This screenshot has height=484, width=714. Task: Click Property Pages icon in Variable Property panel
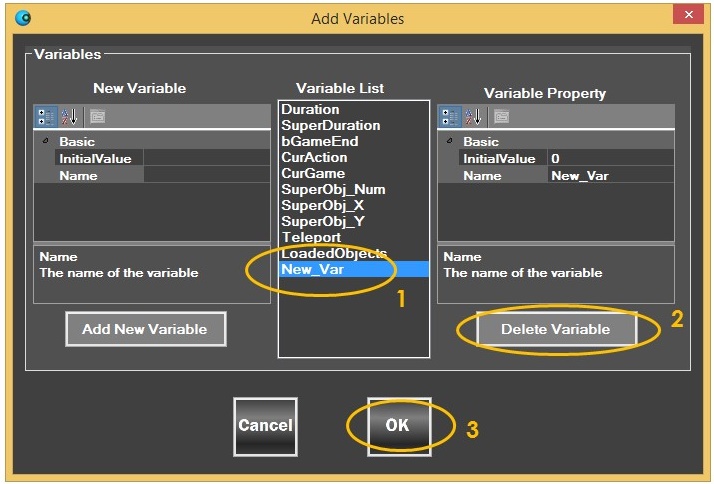coord(501,117)
